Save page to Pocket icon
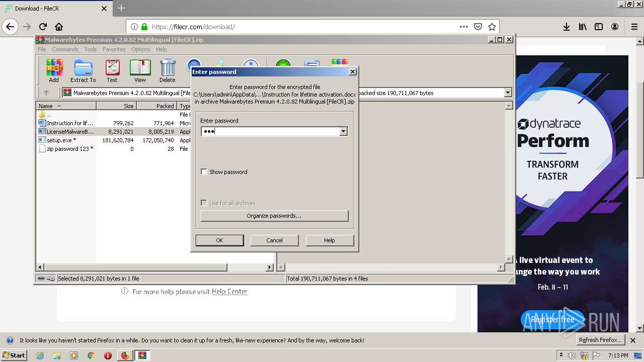This screenshot has height=362, width=644. pyautogui.click(x=478, y=27)
